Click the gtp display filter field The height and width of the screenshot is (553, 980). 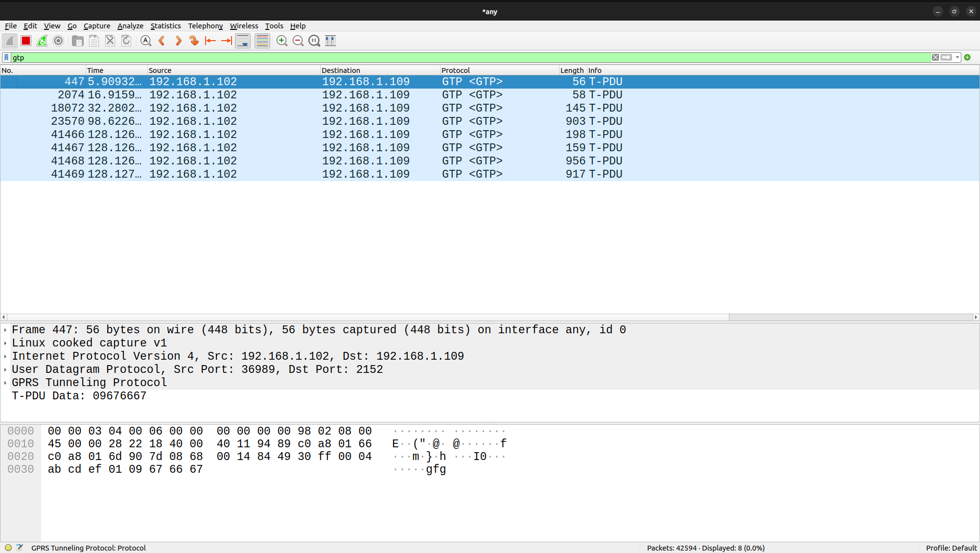click(470, 58)
